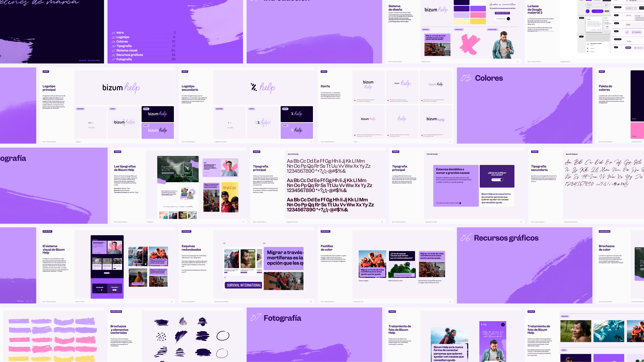The image size is (644, 362).
Task: Select the large percent-help secondary logo
Action: [x=263, y=88]
